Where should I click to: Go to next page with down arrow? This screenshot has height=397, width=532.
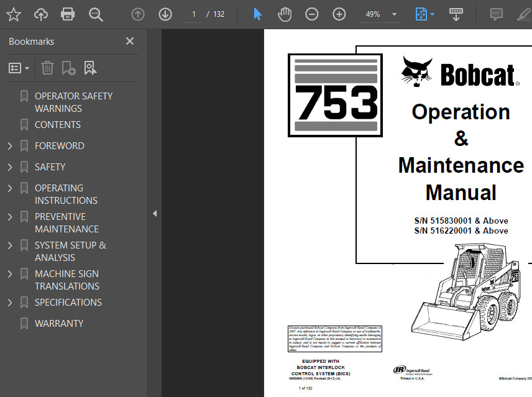165,14
